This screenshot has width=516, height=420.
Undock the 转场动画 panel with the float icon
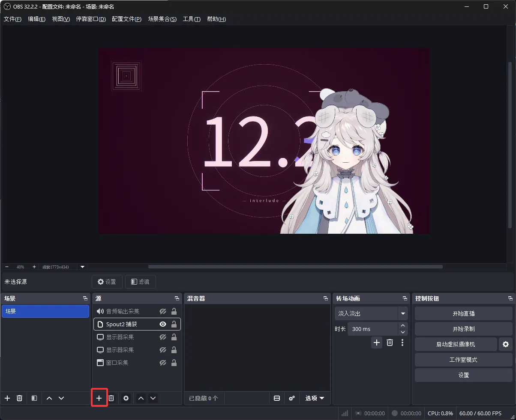(405, 298)
